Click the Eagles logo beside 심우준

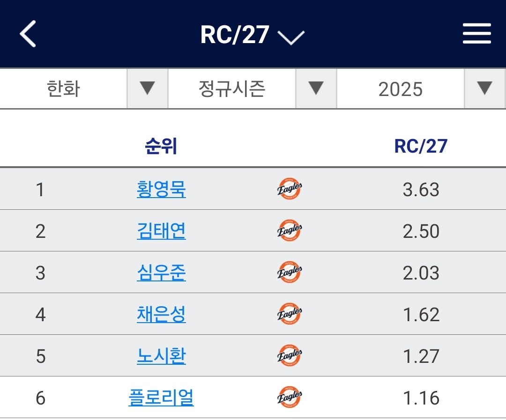290,272
